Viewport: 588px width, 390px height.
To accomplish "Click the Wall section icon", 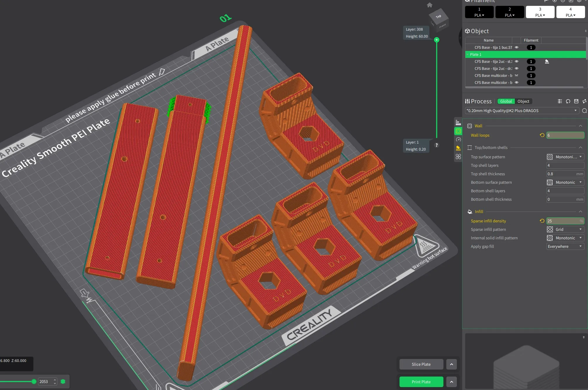I will click(x=469, y=126).
